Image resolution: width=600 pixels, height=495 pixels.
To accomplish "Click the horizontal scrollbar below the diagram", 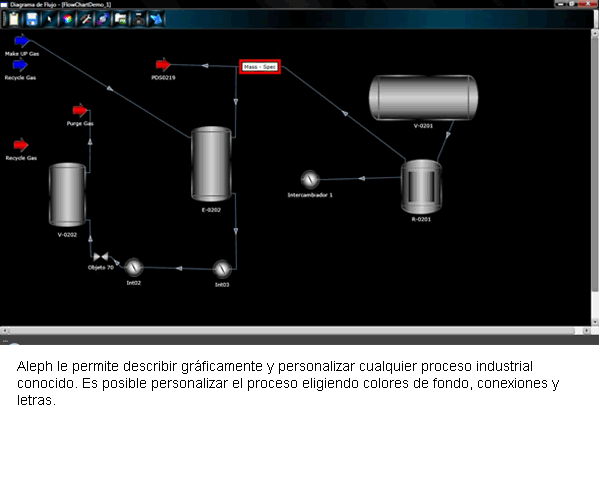I will pos(300,331).
